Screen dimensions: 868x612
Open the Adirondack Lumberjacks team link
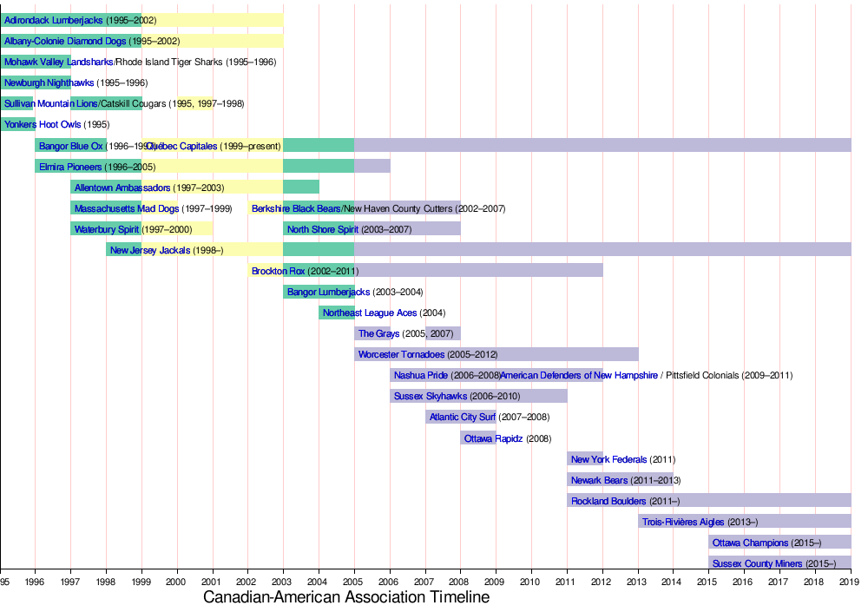[x=53, y=20]
